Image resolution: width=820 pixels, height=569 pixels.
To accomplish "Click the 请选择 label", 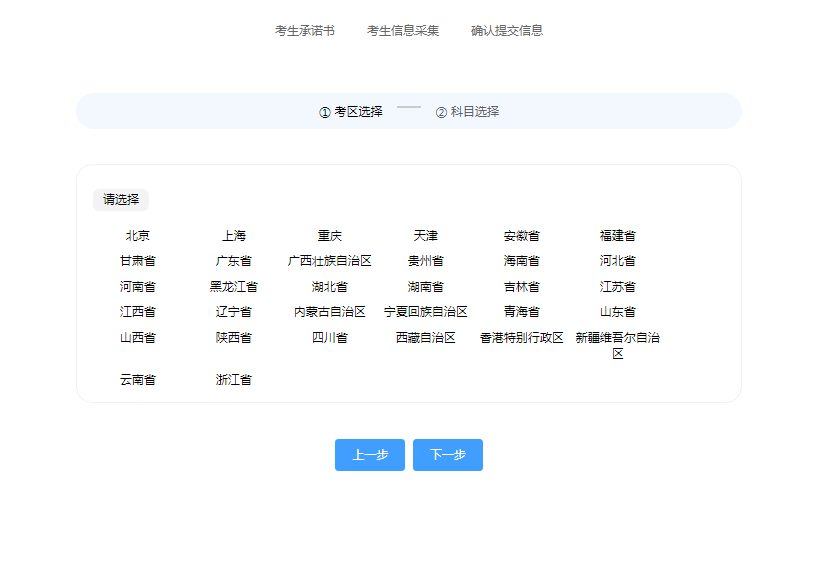I will coord(121,200).
